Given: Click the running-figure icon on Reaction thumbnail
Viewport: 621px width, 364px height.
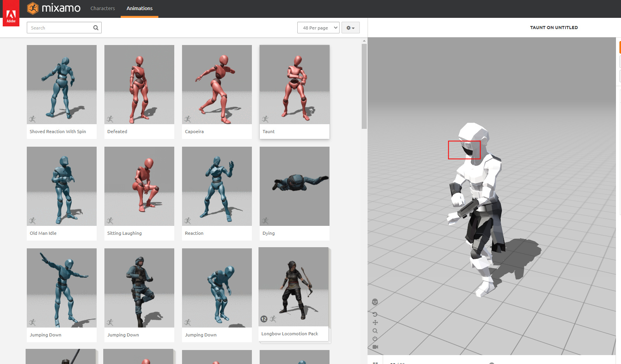Looking at the screenshot, I should point(188,220).
